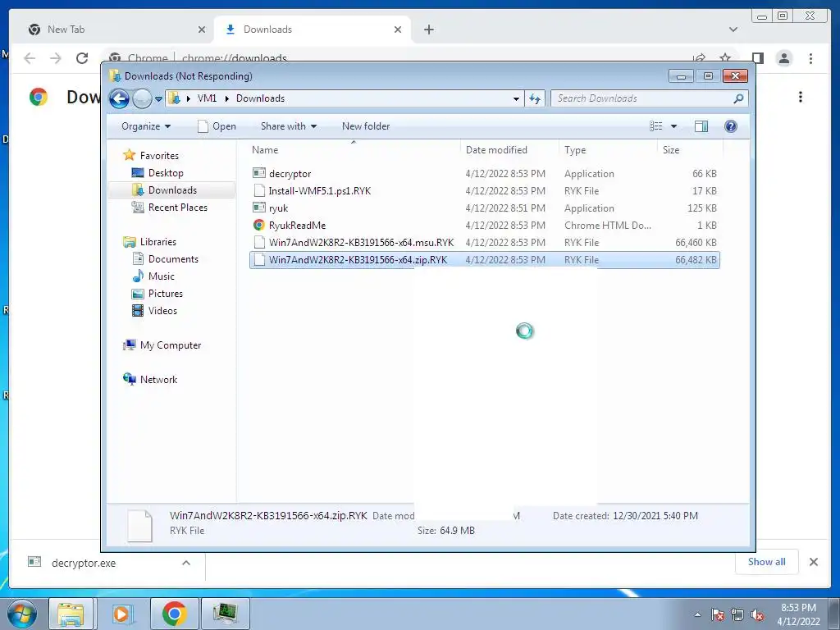
Task: Open the recent locations dropdown beside Forward
Action: (158, 99)
